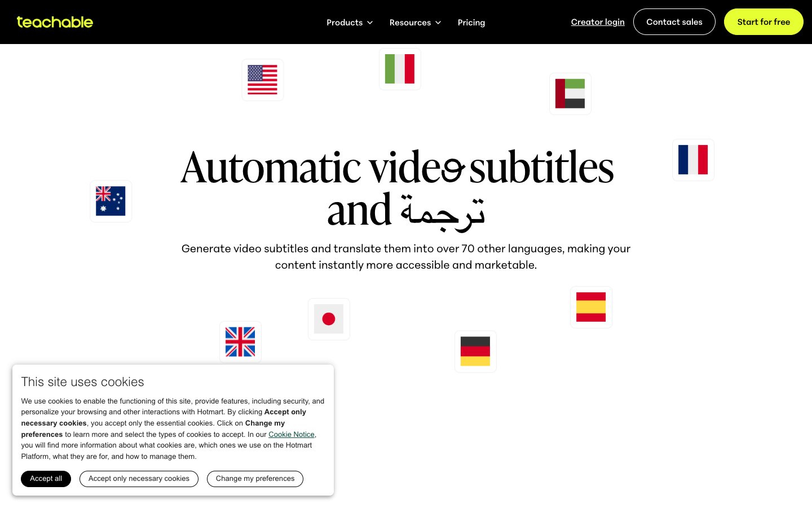
Task: Click the Spain flag icon
Action: 591,307
